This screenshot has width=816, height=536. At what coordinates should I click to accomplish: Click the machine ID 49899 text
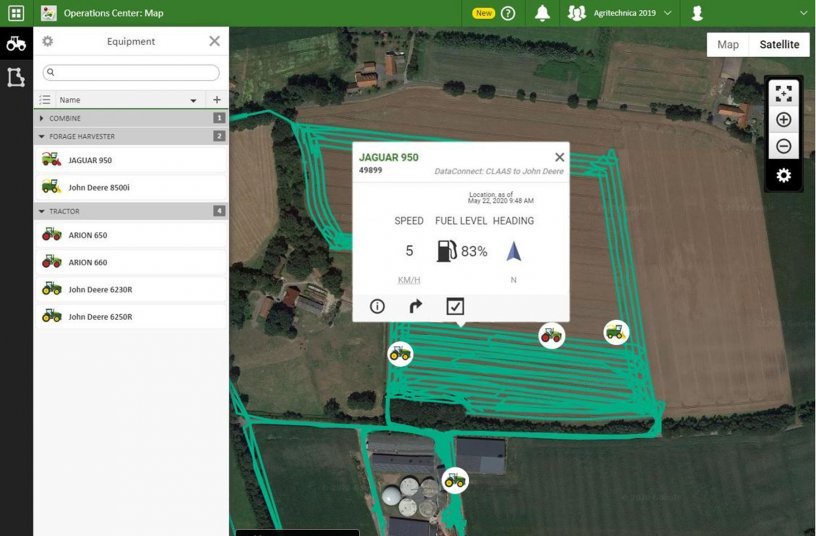click(371, 170)
